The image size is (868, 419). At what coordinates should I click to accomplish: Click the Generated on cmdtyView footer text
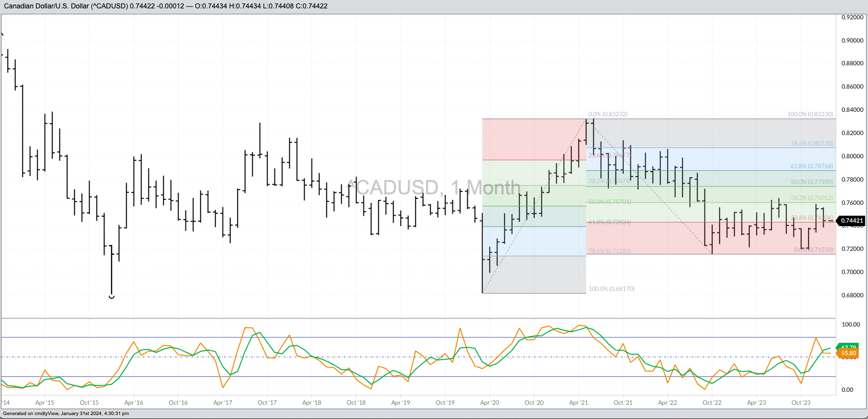tap(66, 414)
